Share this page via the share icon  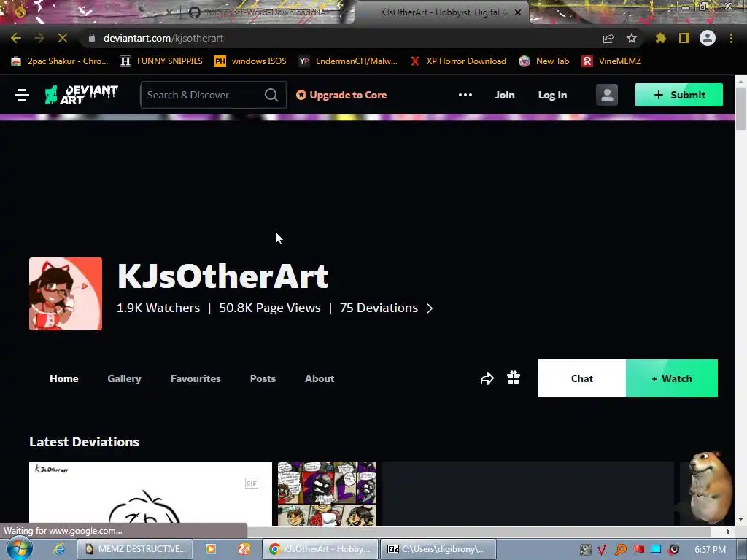[608, 38]
